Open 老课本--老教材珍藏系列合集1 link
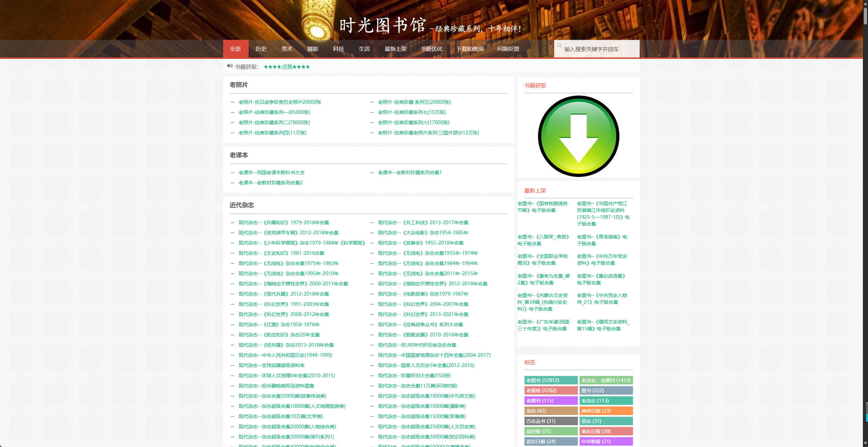The width and height of the screenshot is (868, 447). tap(410, 172)
